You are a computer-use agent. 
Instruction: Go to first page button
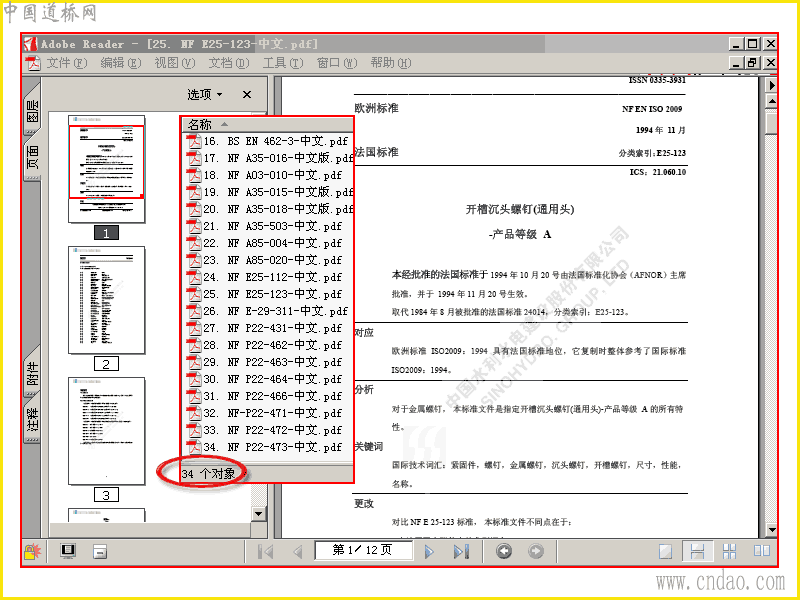266,552
